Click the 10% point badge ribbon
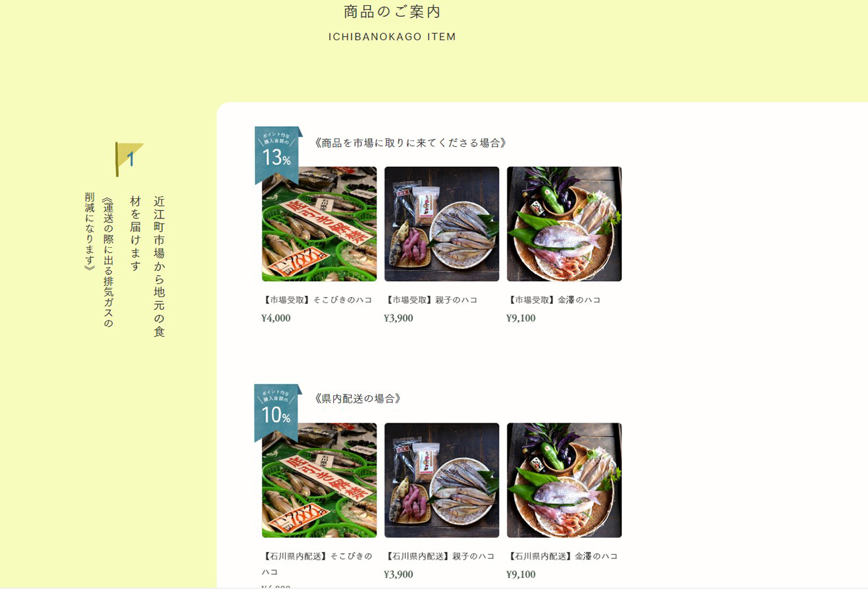868x589 pixels. 278,413
